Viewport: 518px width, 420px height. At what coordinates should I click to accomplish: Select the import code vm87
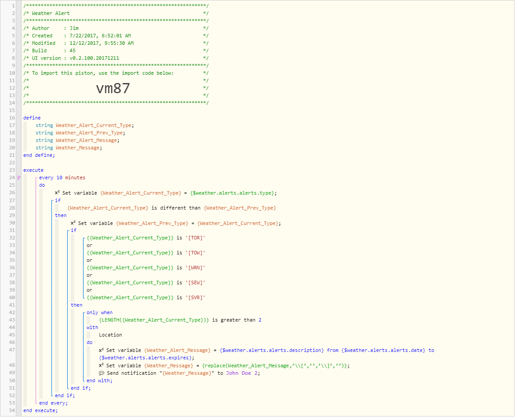click(113, 89)
